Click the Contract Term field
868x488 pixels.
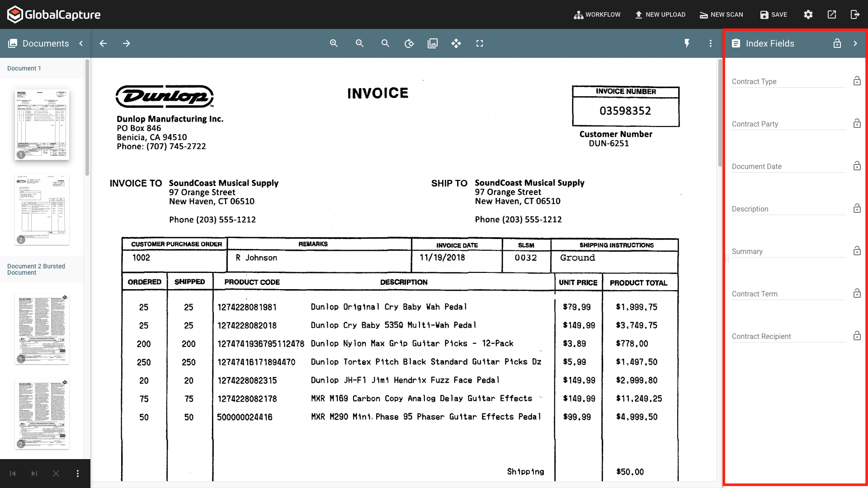788,294
